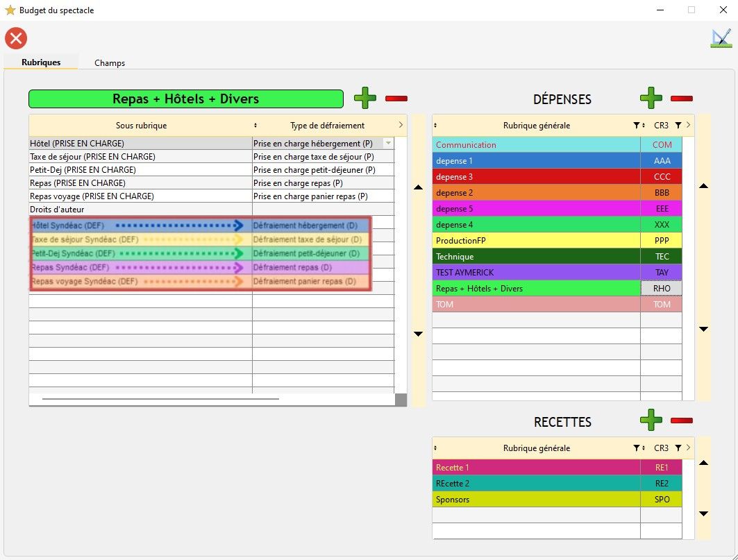Screen dimensions: 738x560
Task: Add a sub-rubrique with green plus icon
Action: coord(365,99)
